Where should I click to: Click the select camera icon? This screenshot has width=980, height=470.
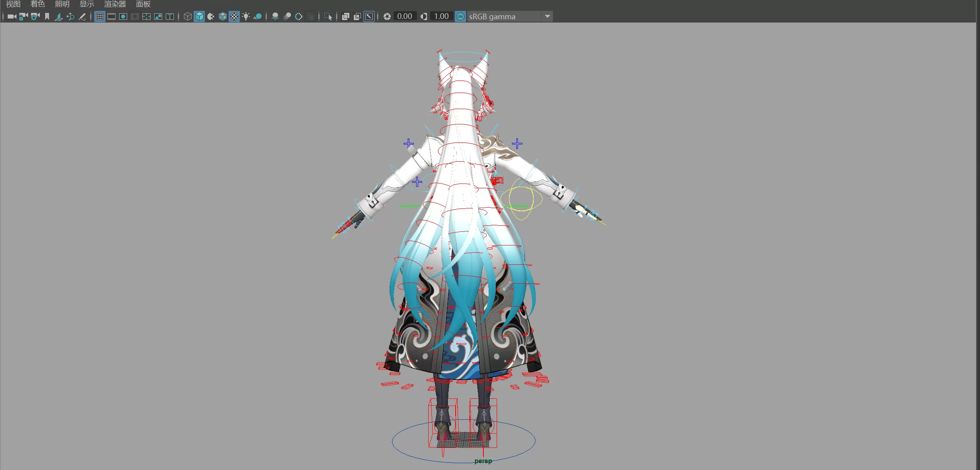coord(12,16)
